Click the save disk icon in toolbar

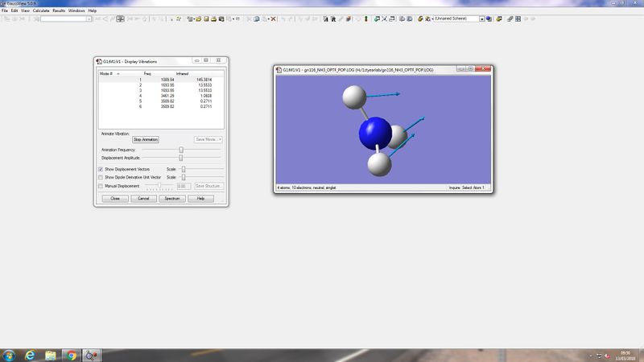pyautogui.click(x=206, y=19)
